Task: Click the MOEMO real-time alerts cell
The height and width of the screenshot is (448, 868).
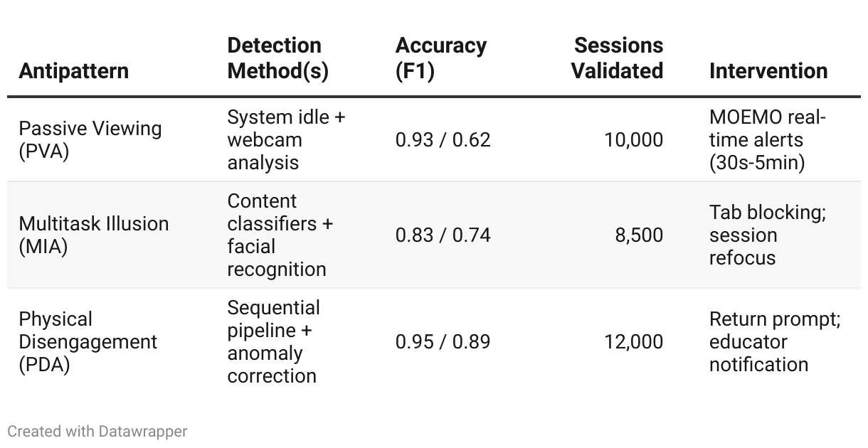Action: point(767,139)
